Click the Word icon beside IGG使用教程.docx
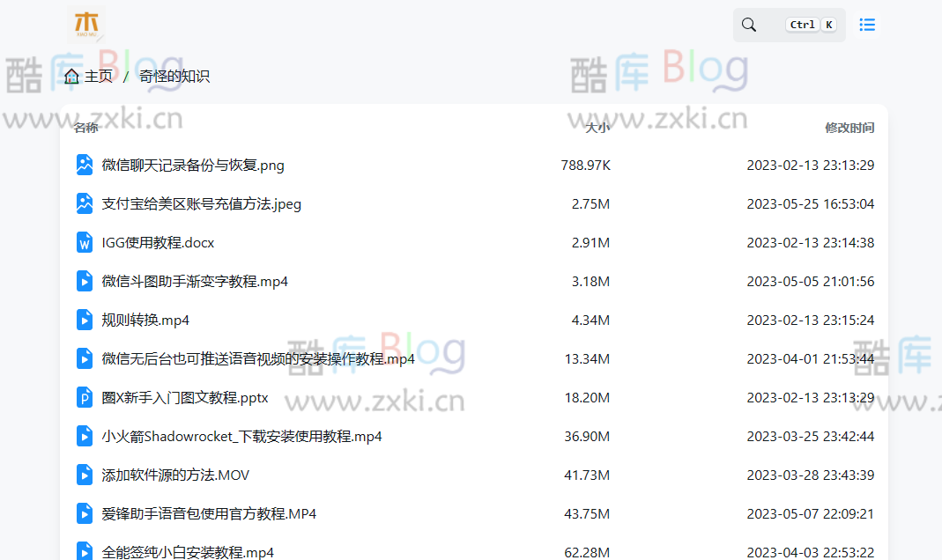This screenshot has height=560, width=942. click(x=84, y=242)
